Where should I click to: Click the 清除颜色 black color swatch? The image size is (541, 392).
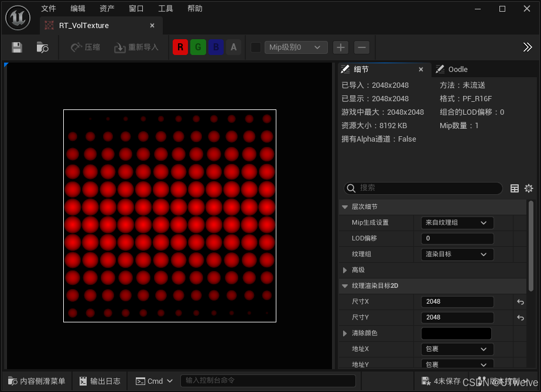[456, 333]
